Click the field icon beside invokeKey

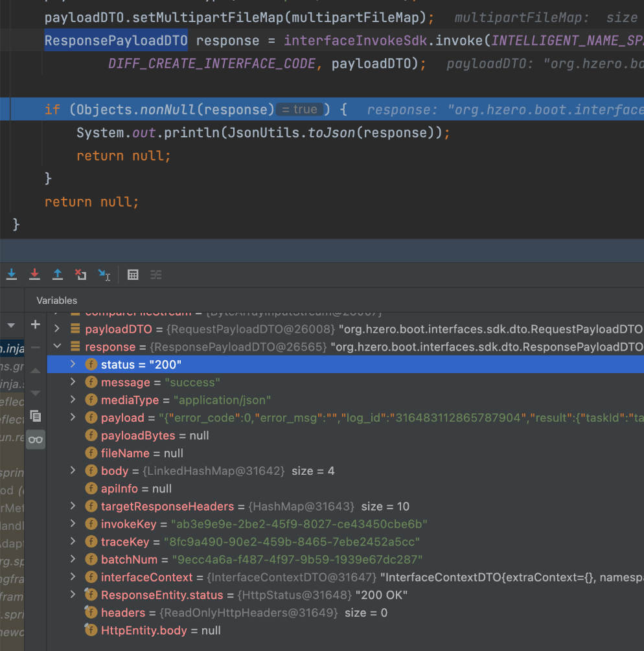(91, 524)
